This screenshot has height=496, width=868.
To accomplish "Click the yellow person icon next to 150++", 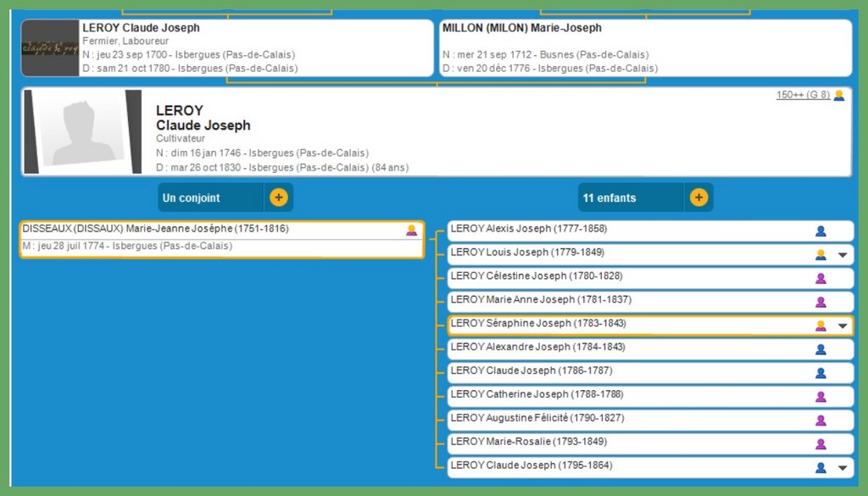I will tap(838, 96).
